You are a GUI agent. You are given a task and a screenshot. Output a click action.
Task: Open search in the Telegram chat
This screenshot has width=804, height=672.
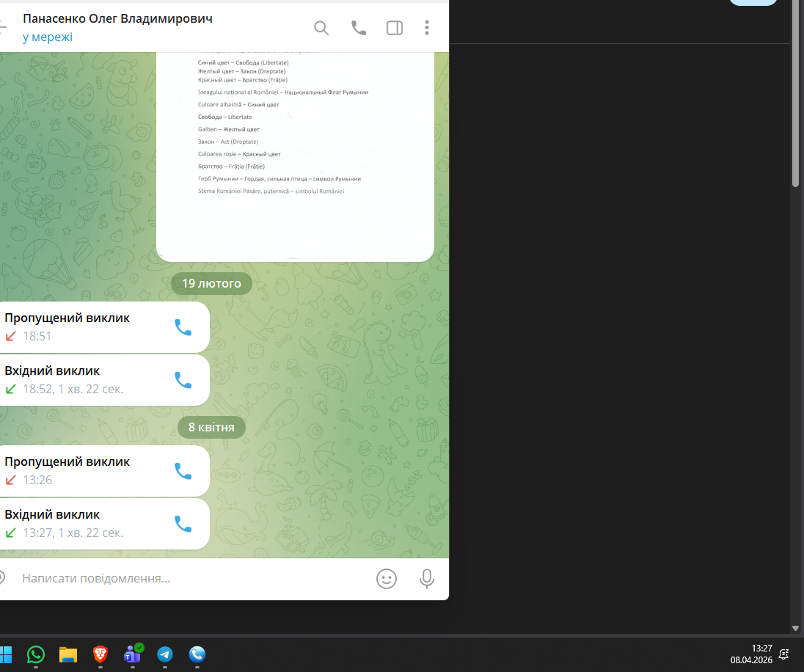pos(321,28)
